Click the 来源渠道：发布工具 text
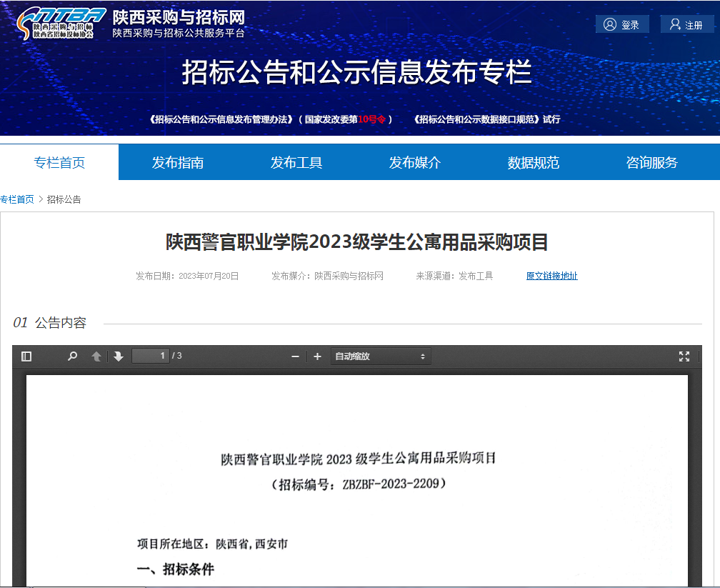The image size is (720, 588). pyautogui.click(x=454, y=276)
